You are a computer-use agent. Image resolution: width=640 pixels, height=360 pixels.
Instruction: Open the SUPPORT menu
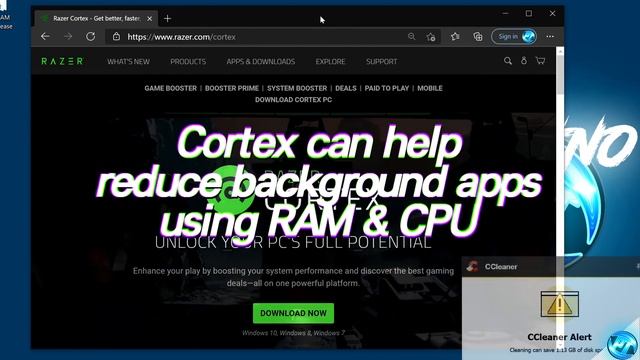(x=381, y=62)
